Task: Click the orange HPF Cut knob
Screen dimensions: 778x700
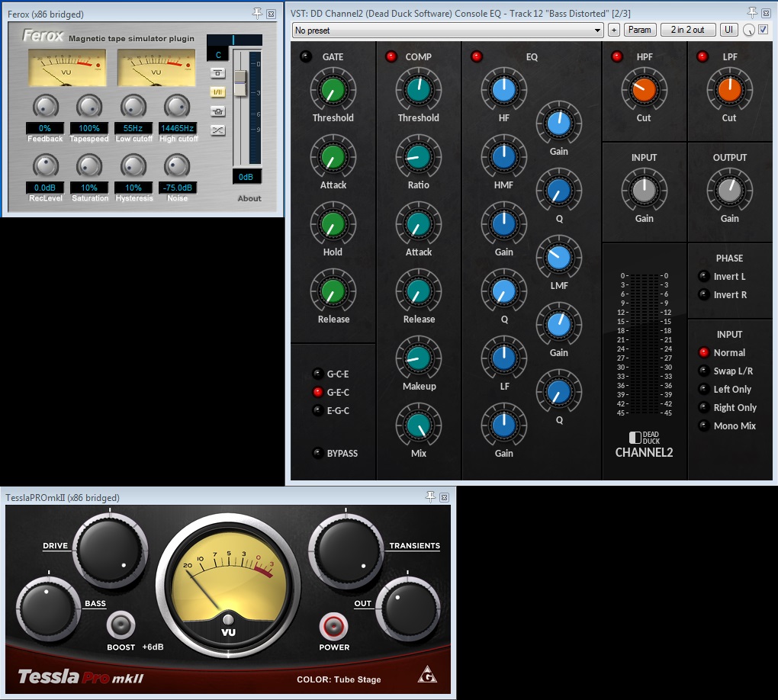Action: coord(644,90)
